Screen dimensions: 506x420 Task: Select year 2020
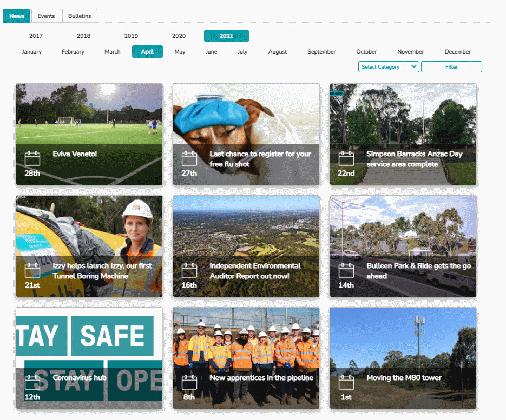tap(179, 36)
